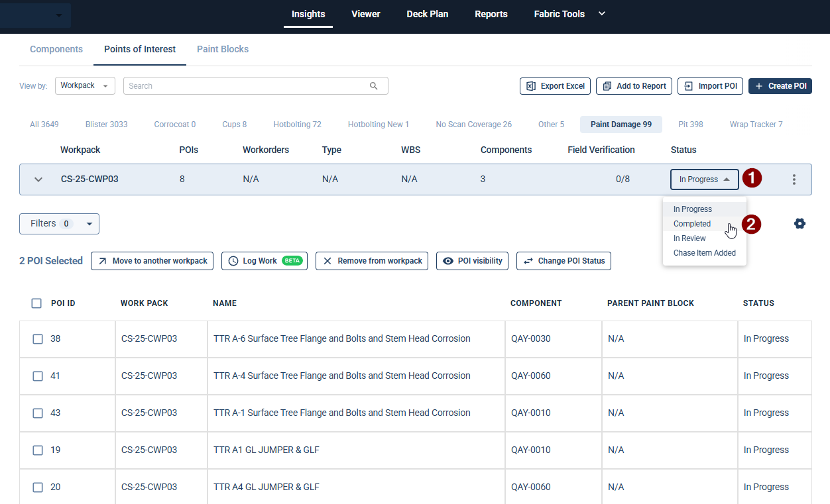Open Log Work beta option
The image size is (830, 504).
pyautogui.click(x=264, y=261)
